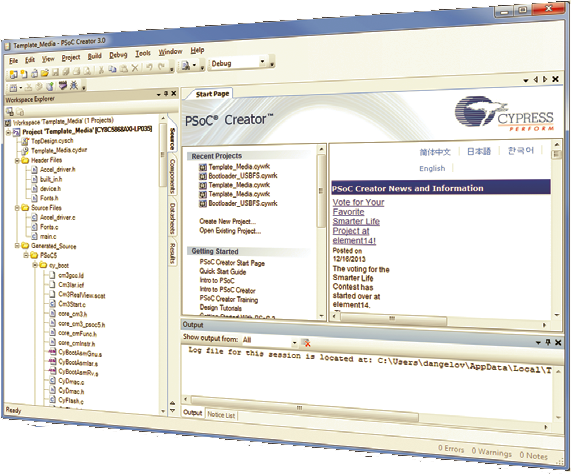Viewport: 571px width, 474px height.
Task: Open Show output from All dropdown
Action: click(x=294, y=343)
